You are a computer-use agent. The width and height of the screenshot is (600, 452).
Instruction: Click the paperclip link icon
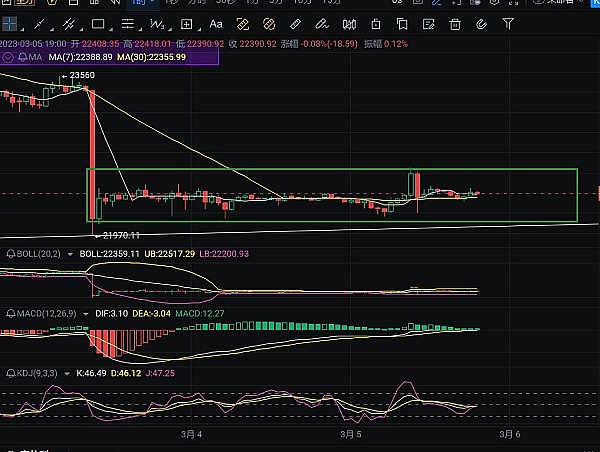481,24
